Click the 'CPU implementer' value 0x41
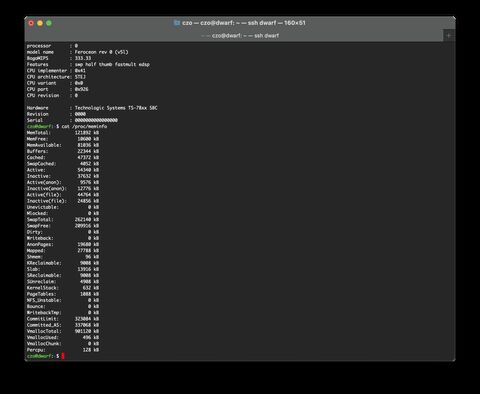The height and width of the screenshot is (394, 480). (80, 71)
